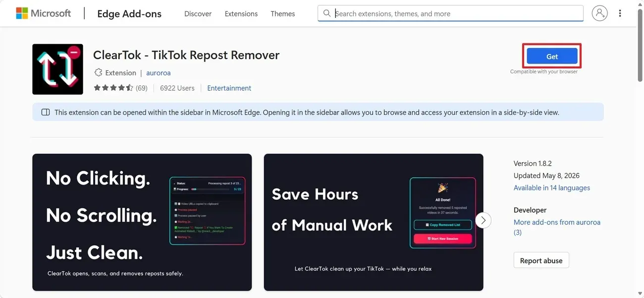Open the account profile icon
This screenshot has height=298, width=644.
[599, 13]
